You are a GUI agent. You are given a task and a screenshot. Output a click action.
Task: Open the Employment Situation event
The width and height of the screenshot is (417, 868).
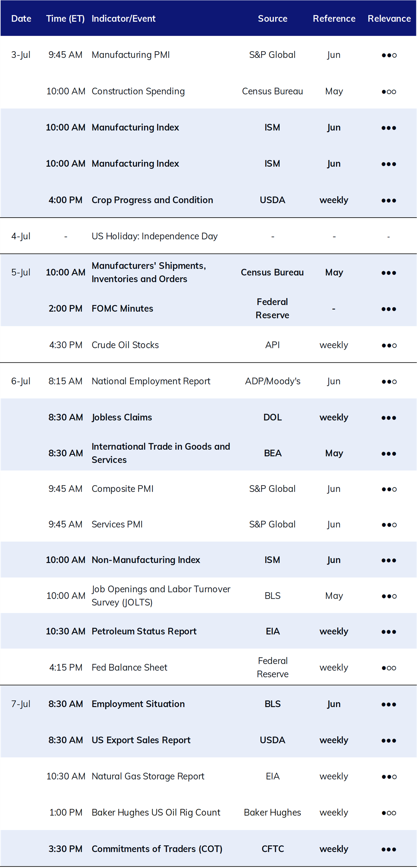pos(138,704)
